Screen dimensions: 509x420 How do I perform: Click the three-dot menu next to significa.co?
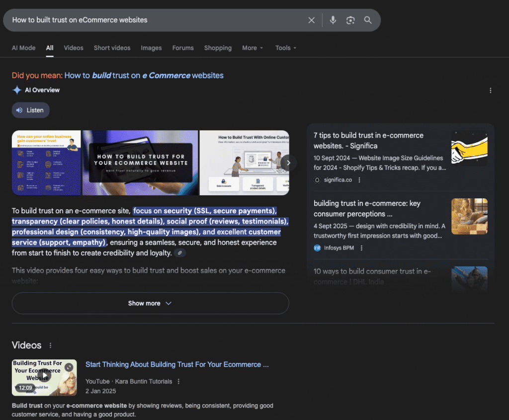pos(359,179)
